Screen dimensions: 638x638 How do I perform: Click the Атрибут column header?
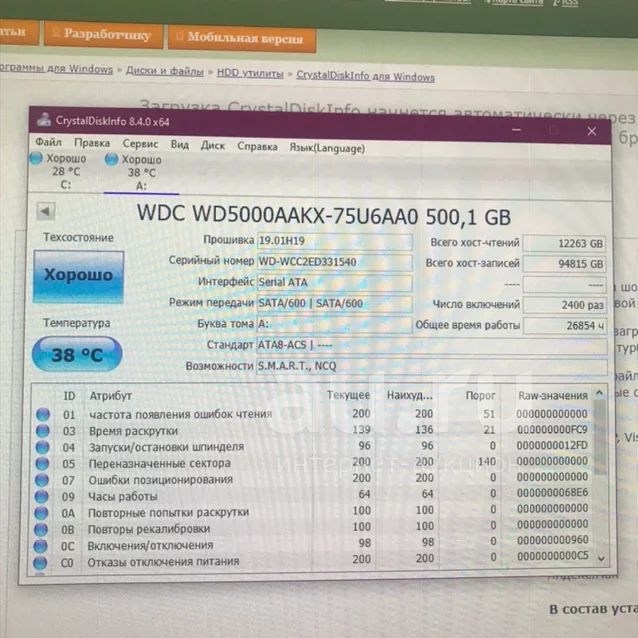[110, 396]
